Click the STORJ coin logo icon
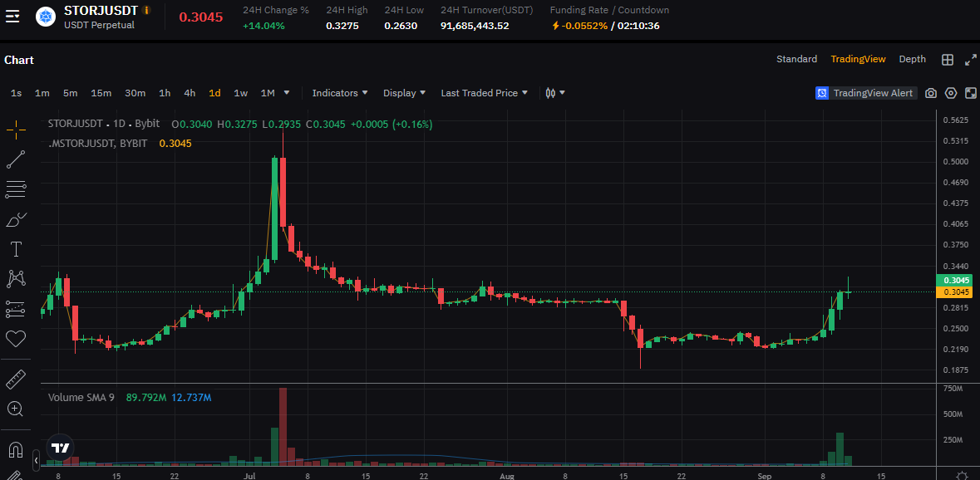The width and height of the screenshot is (980, 480). tap(47, 17)
